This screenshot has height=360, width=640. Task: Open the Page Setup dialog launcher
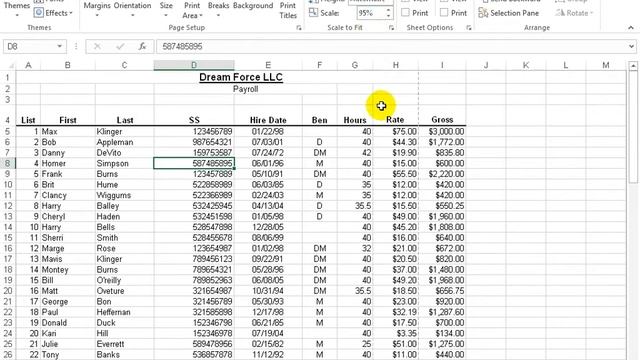(299, 28)
